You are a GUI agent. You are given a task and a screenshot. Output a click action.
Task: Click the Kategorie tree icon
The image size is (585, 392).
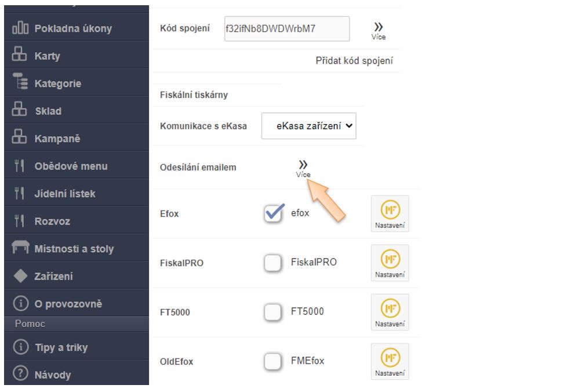pyautogui.click(x=20, y=83)
